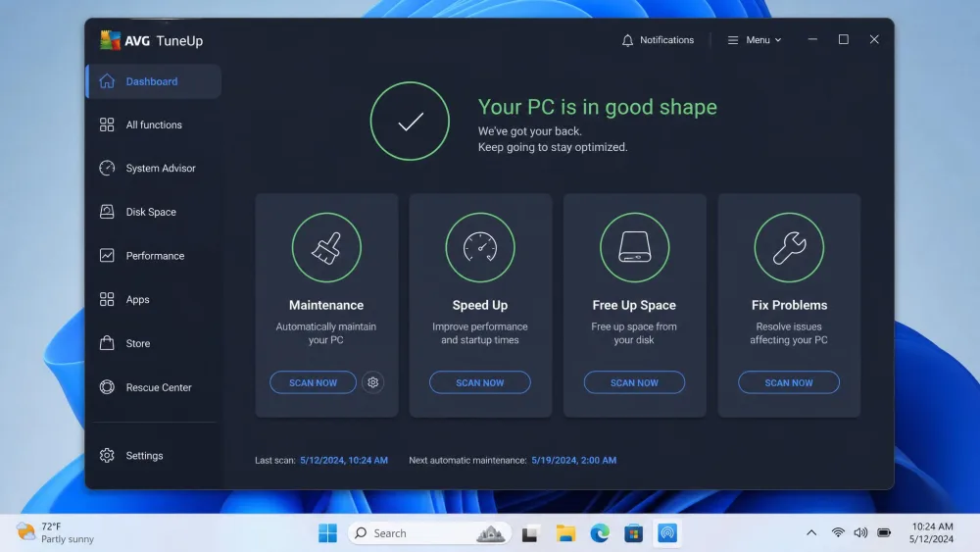Open the taskbar clock and date

[x=932, y=532]
